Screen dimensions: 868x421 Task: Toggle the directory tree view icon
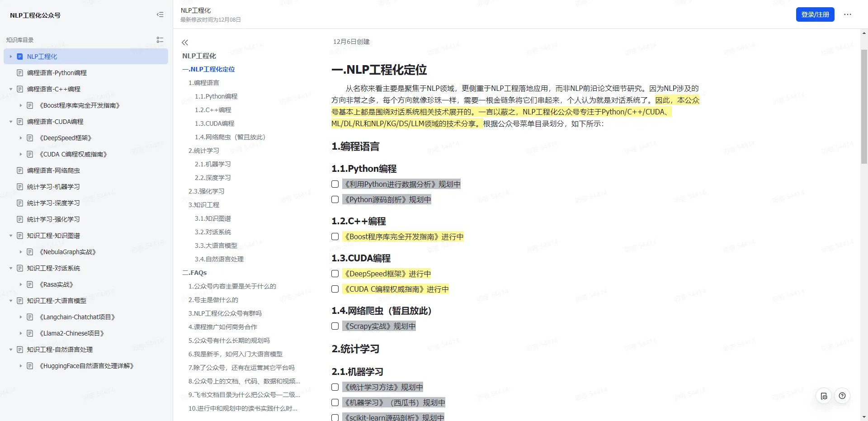click(x=160, y=40)
